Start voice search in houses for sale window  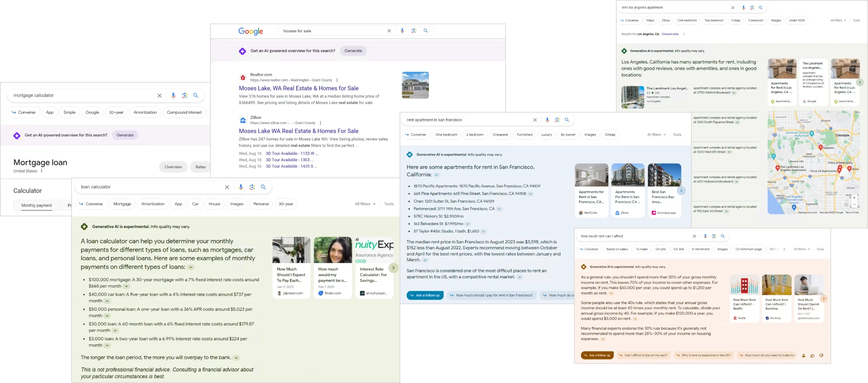pos(402,31)
